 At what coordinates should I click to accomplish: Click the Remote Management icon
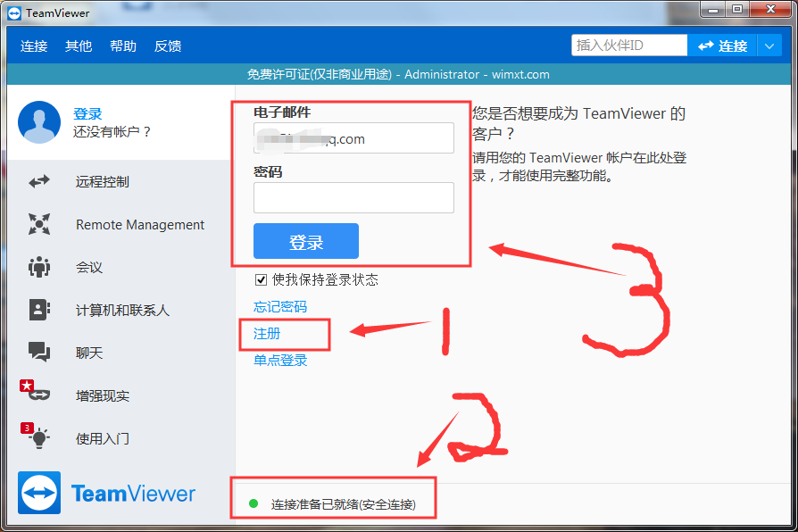[39, 224]
